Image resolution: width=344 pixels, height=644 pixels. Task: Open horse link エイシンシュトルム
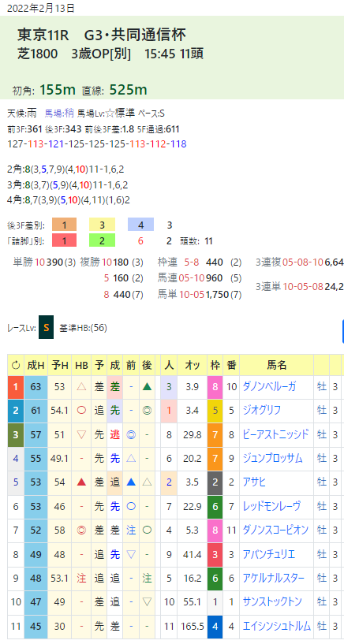click(276, 626)
